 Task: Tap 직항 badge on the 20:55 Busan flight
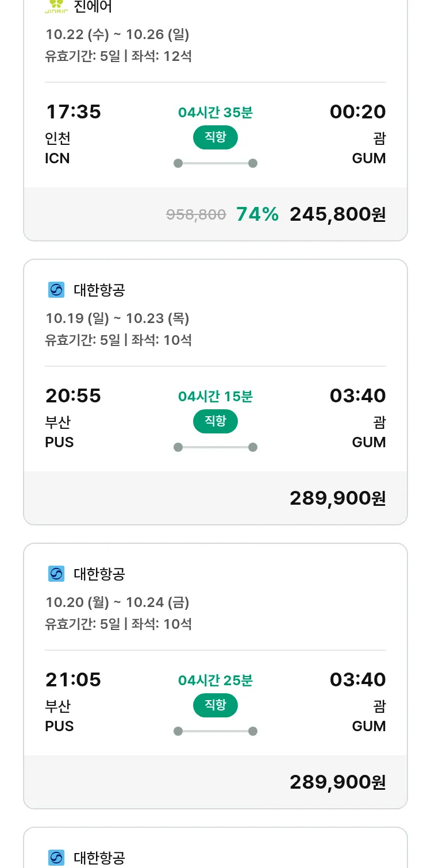[x=215, y=421]
